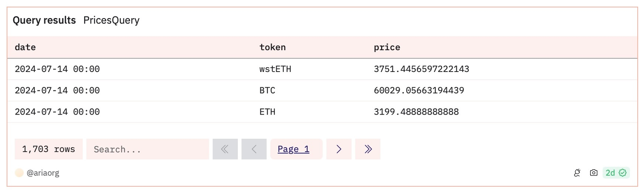644x193 pixels.
Task: Sort by the token column header
Action: tap(272, 47)
